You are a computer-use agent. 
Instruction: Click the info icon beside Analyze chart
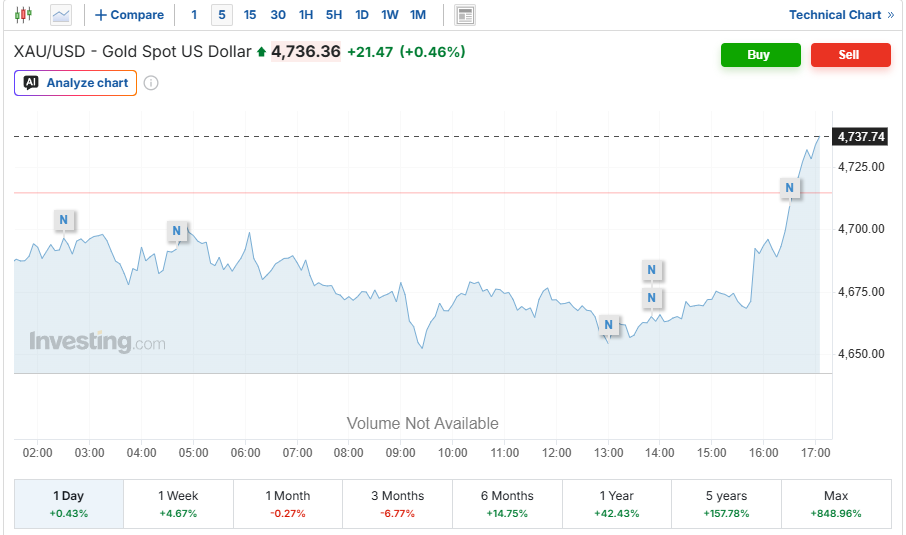click(x=151, y=83)
